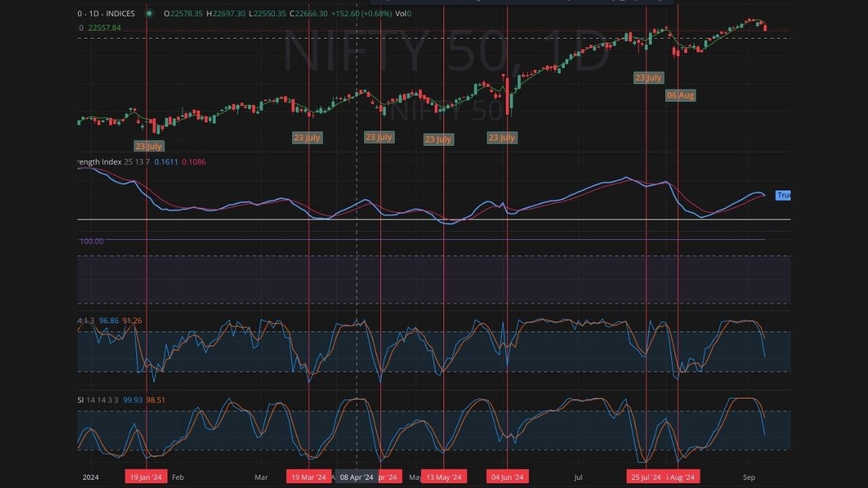Select the SI 14 14 3 3 legend
The height and width of the screenshot is (488, 868).
point(98,400)
